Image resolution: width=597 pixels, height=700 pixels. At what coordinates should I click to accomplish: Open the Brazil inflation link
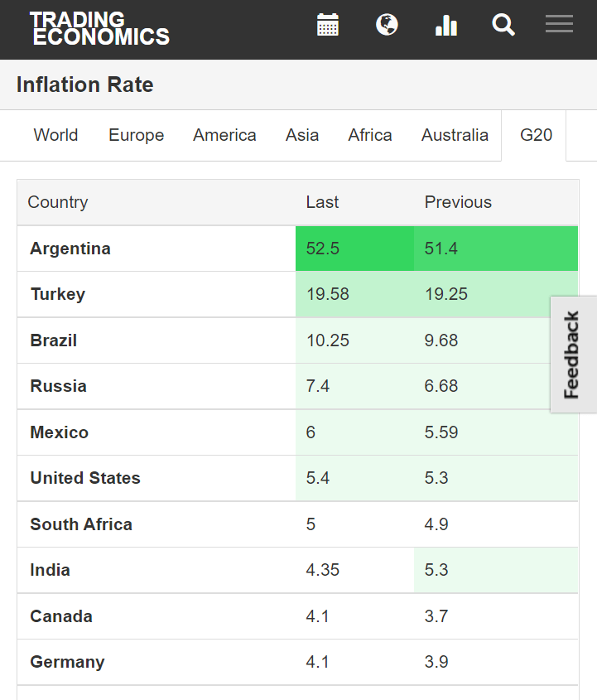[x=54, y=340]
